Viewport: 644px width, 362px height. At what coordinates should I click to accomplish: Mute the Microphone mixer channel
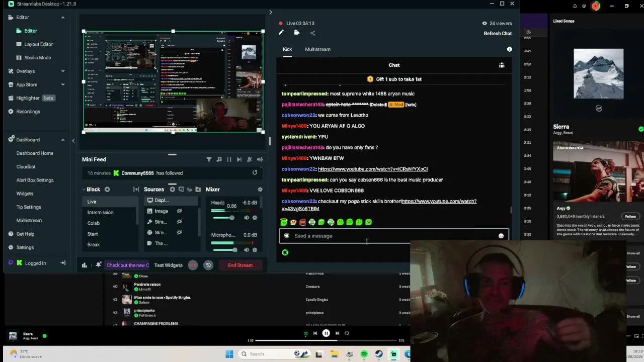pos(247,250)
